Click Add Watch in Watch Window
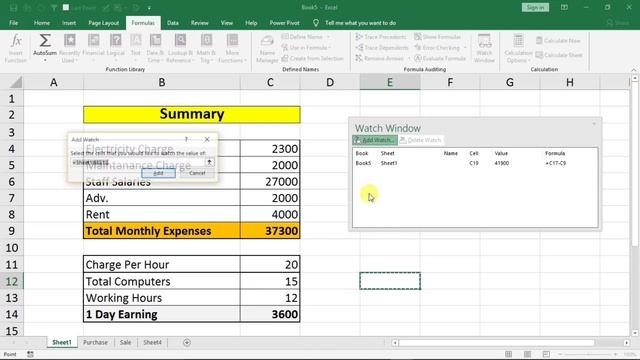 (x=375, y=140)
